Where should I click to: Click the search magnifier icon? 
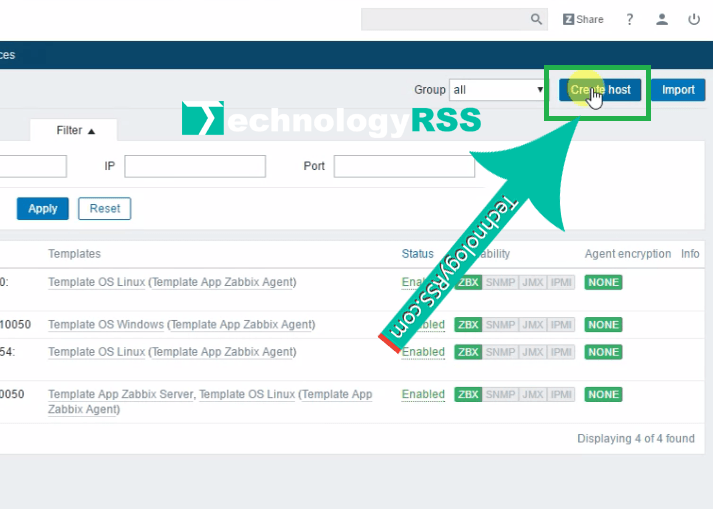537,19
